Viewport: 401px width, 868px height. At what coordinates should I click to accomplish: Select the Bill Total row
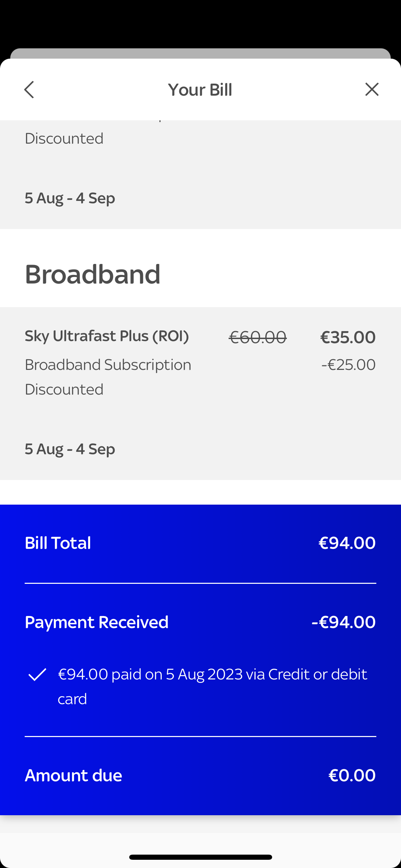[58, 543]
